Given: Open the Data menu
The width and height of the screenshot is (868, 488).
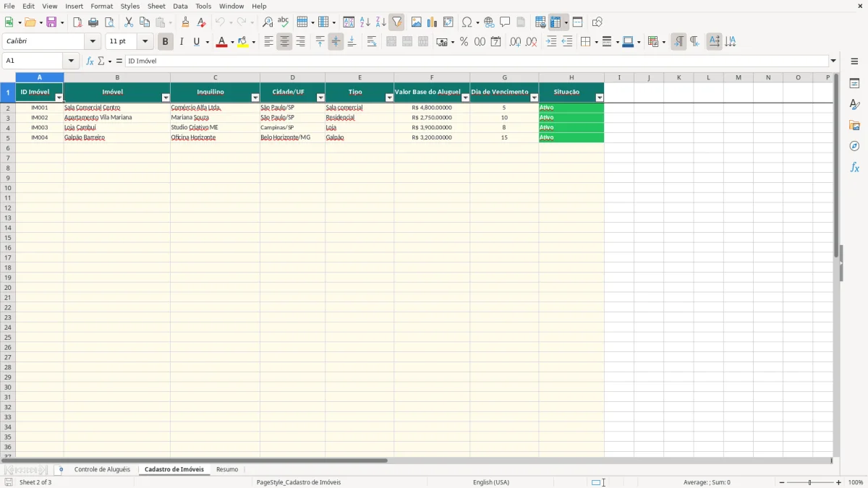Looking at the screenshot, I should 180,7.
